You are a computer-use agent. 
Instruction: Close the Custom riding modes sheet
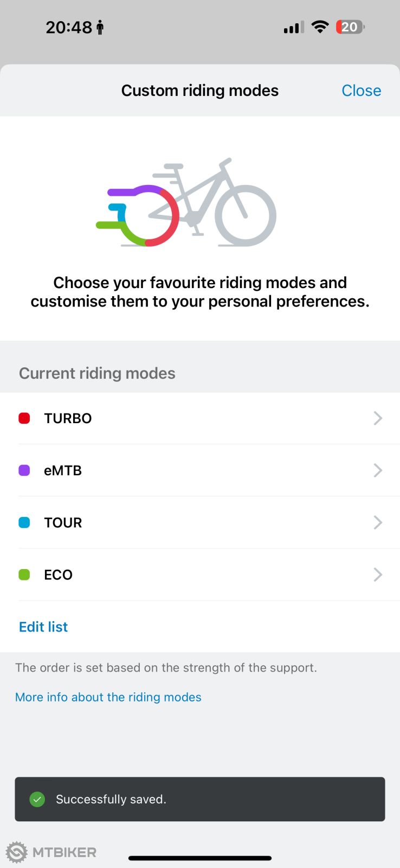coord(361,91)
